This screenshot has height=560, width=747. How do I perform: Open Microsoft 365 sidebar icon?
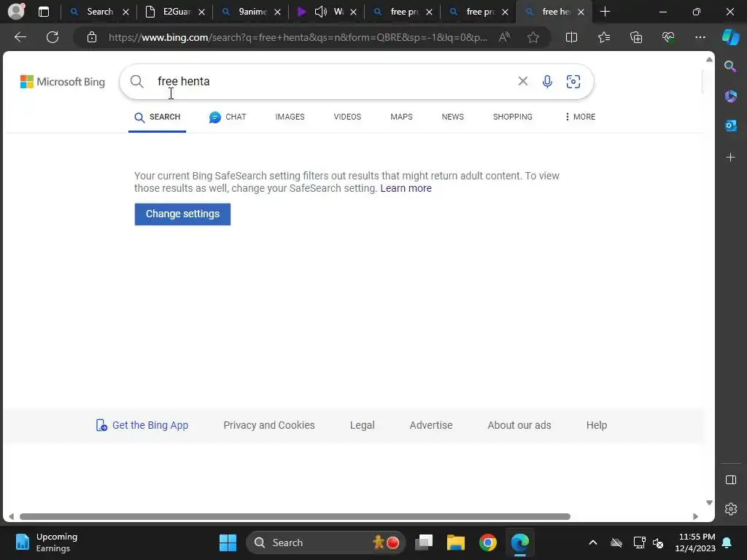[730, 96]
